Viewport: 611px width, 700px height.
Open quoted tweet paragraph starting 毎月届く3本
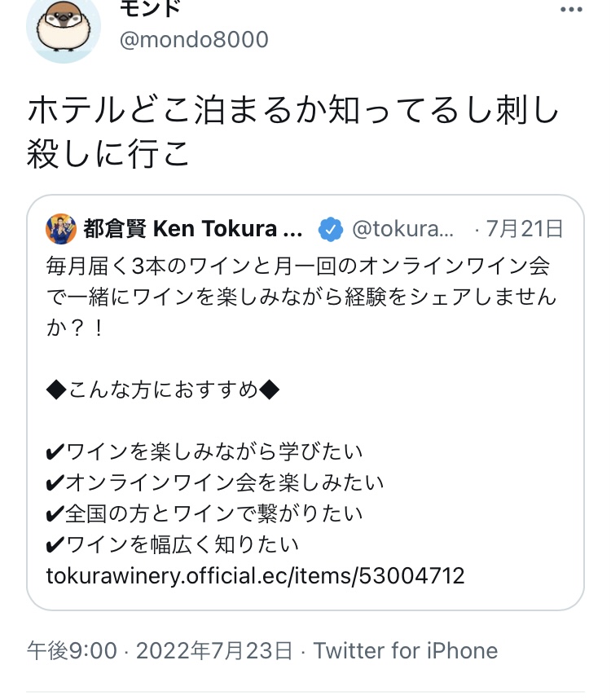point(301,295)
